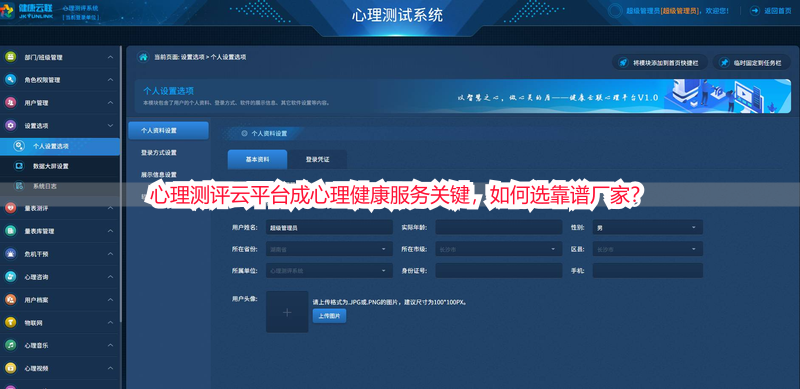800x389 pixels.
Task: Open the 所属单位 dropdown
Action: click(329, 271)
